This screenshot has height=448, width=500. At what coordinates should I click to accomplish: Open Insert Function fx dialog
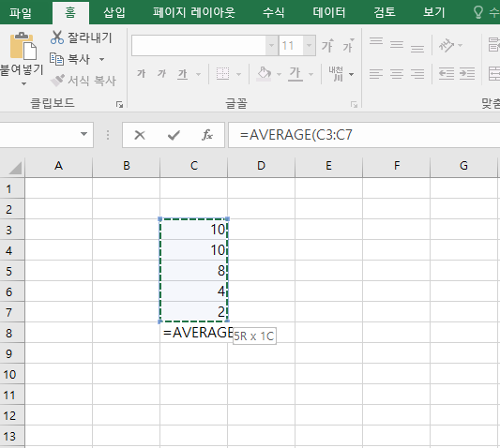tap(207, 135)
